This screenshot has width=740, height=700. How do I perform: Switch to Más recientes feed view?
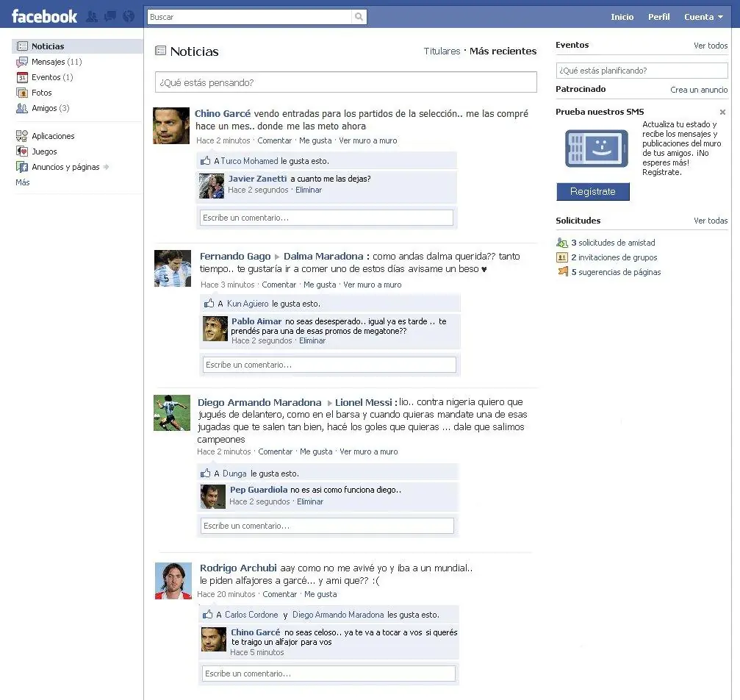(503, 51)
